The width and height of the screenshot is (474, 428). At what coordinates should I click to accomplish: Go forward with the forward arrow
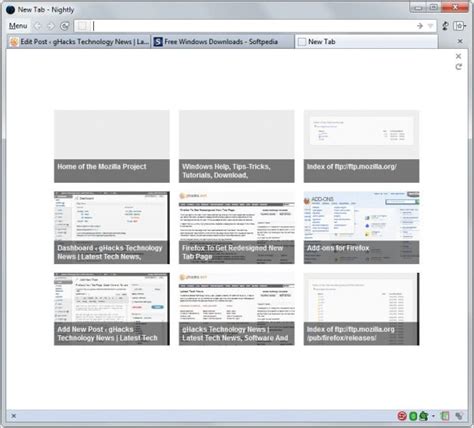pyautogui.click(x=51, y=26)
